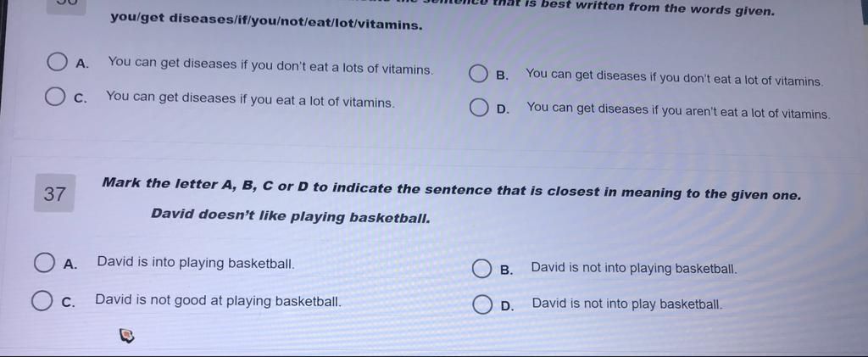Viewport: 868px width, 357px height.
Task: Click sentence 'You can get diseases if you eat a lot of vitamins.'
Action: [250, 99]
